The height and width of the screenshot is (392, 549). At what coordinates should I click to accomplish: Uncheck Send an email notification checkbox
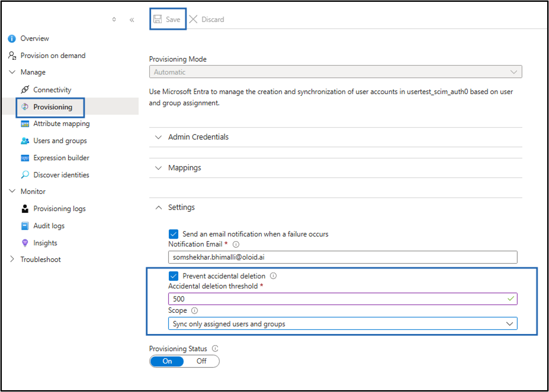[173, 234]
